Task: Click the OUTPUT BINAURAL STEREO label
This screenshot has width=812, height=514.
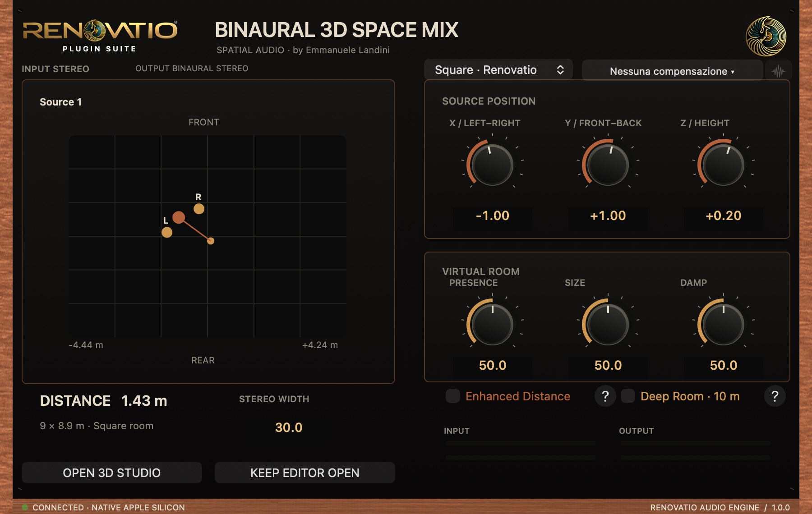Action: pyautogui.click(x=192, y=69)
